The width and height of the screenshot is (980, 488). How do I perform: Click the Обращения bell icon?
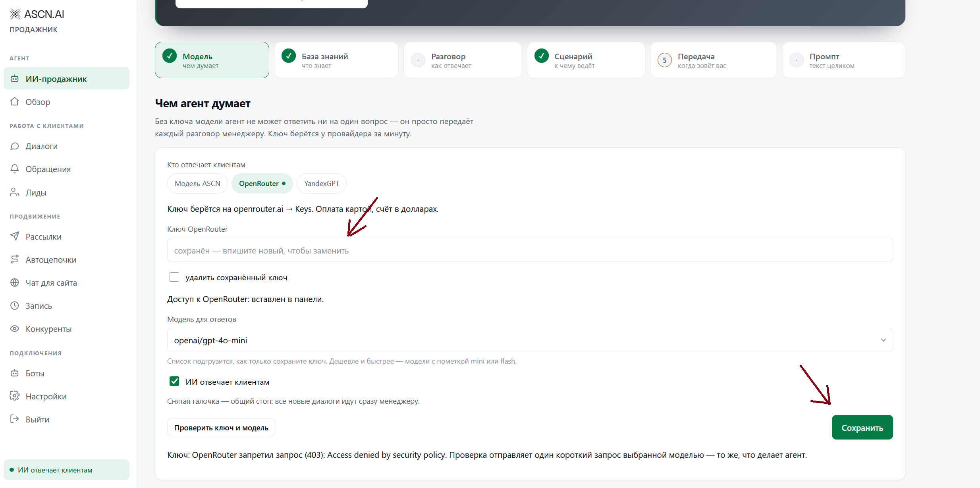pos(15,169)
